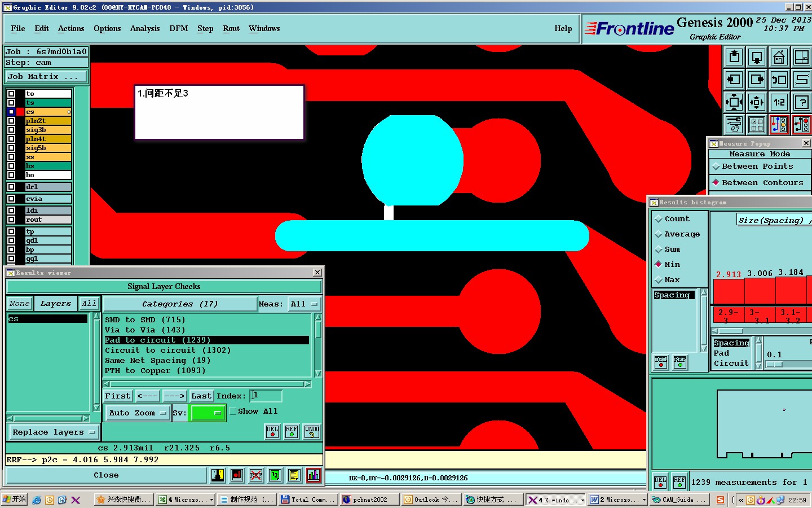
Task: Open the File menu
Action: point(18,29)
